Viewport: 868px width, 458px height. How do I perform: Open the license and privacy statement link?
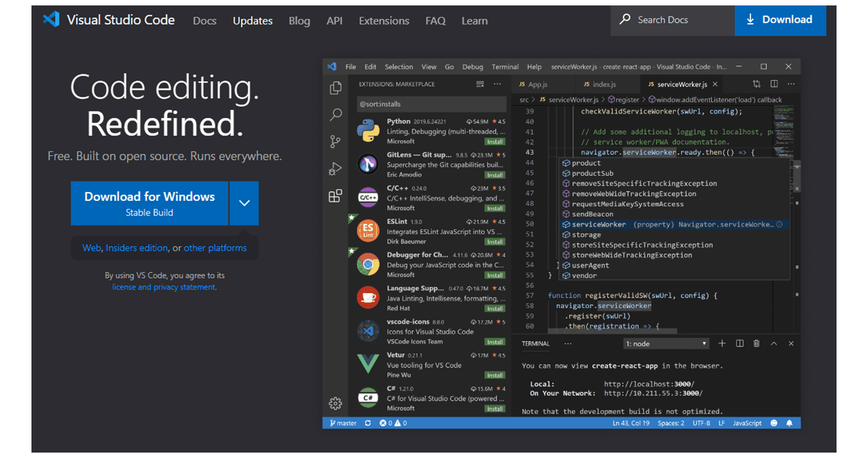click(164, 287)
